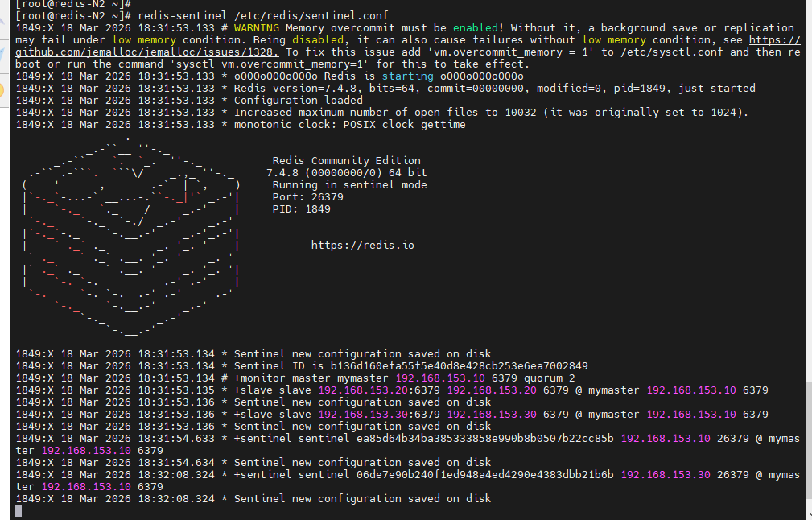812x520 pixels.
Task: Click 'quorum 2' in the monitor line
Action: (x=550, y=378)
